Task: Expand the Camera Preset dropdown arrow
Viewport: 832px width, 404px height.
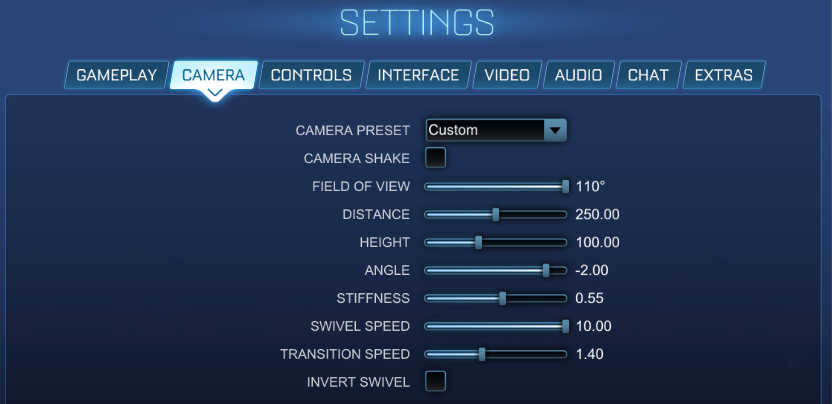Action: coord(554,130)
